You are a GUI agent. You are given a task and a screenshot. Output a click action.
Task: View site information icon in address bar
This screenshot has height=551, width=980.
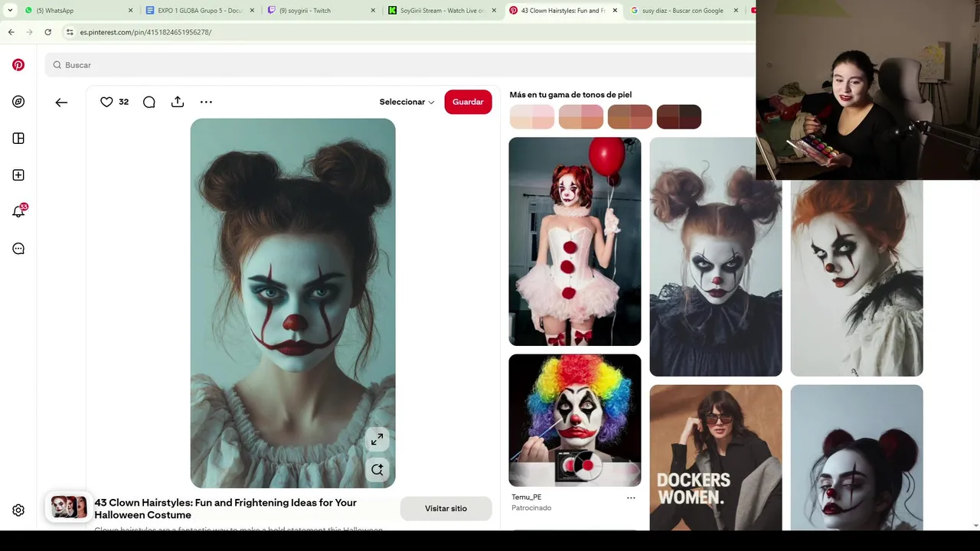click(69, 32)
